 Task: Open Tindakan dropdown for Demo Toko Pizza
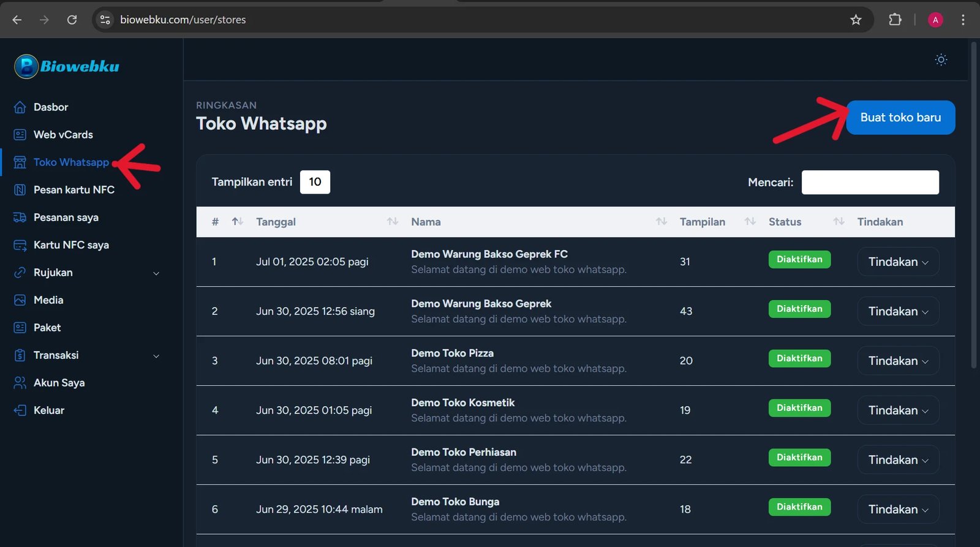tap(898, 361)
